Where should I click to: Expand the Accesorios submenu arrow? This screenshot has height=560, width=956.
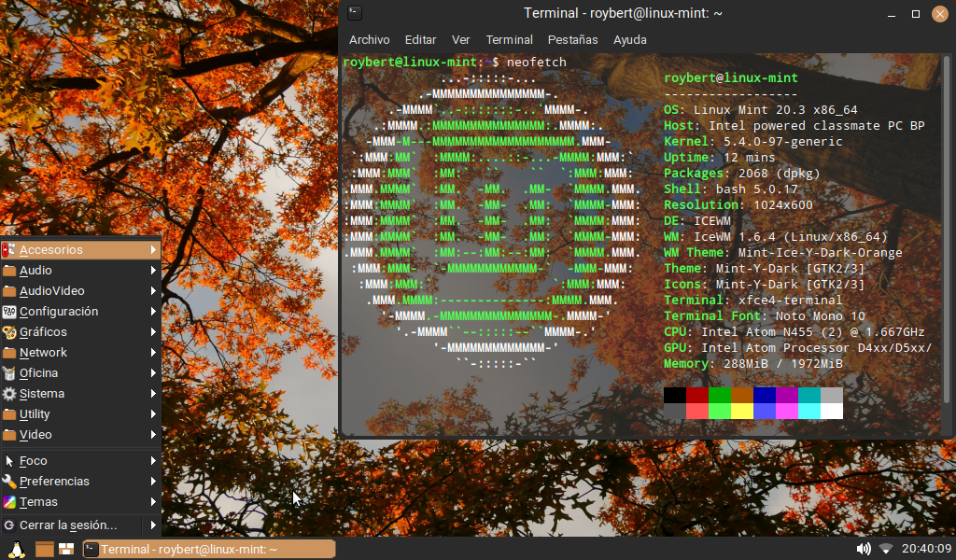153,250
